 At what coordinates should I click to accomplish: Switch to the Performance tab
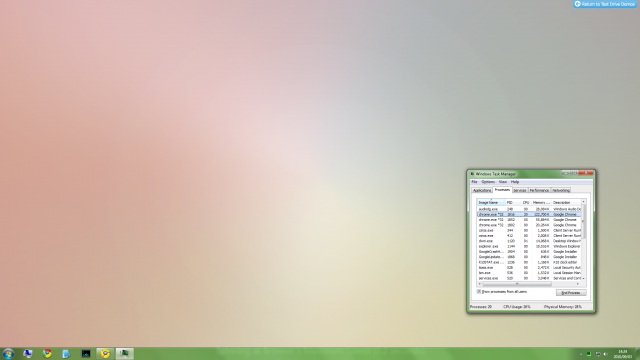tap(539, 190)
